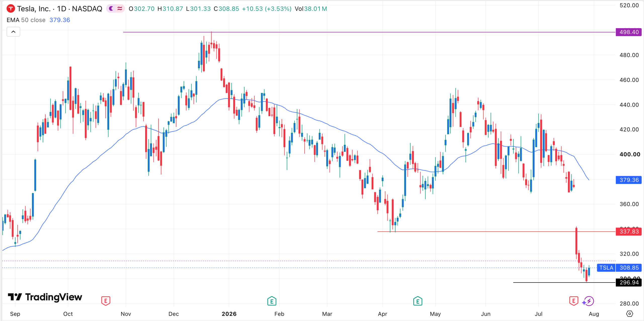This screenshot has width=644, height=321.
Task: Open chart settings hexagon icon
Action: point(629,314)
